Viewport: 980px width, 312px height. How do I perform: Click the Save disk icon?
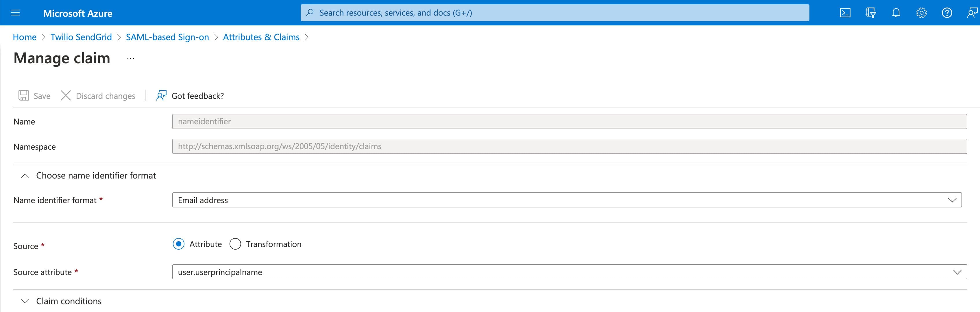[24, 95]
